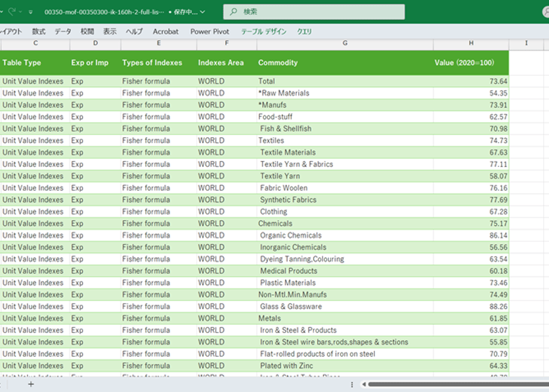Switch to テーブル デザイン tab
This screenshot has width=549, height=392.
coord(264,31)
